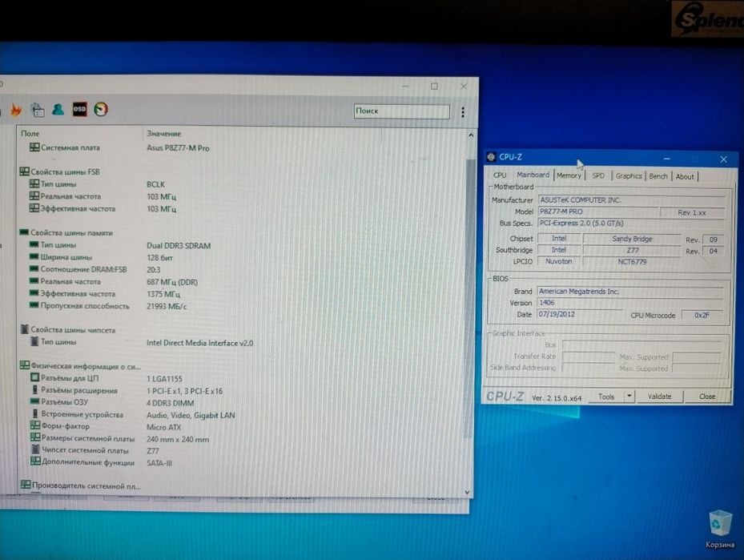Switch to the About tab in CPU-Z

click(685, 176)
